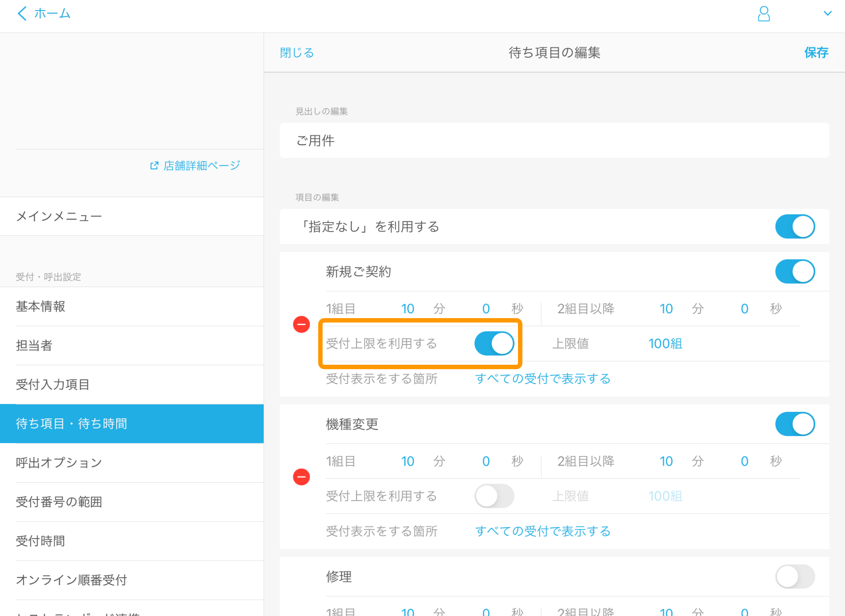
Task: Change 新規ご契約 2組目以降 seconds value 0
Action: tap(744, 309)
